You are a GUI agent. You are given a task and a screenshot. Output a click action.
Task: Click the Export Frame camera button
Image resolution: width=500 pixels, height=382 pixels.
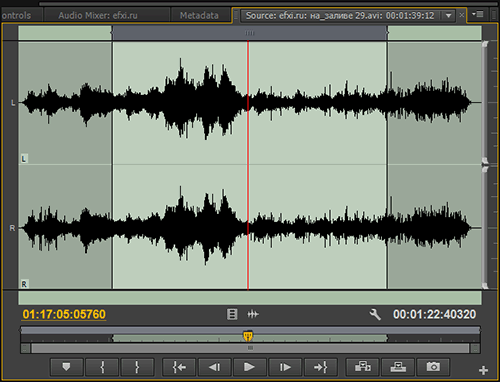tap(433, 367)
